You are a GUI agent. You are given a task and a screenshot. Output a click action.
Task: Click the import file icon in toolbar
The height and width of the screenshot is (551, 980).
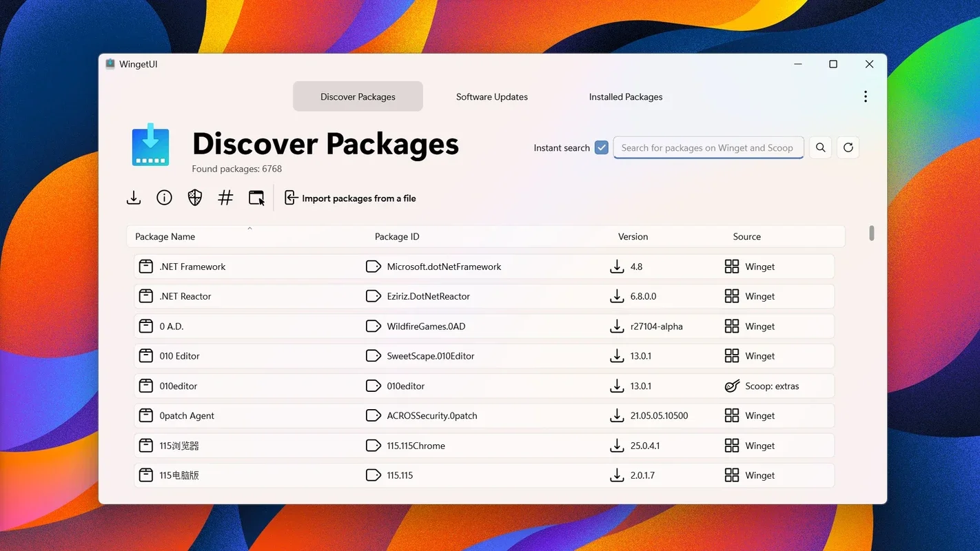pyautogui.click(x=291, y=198)
